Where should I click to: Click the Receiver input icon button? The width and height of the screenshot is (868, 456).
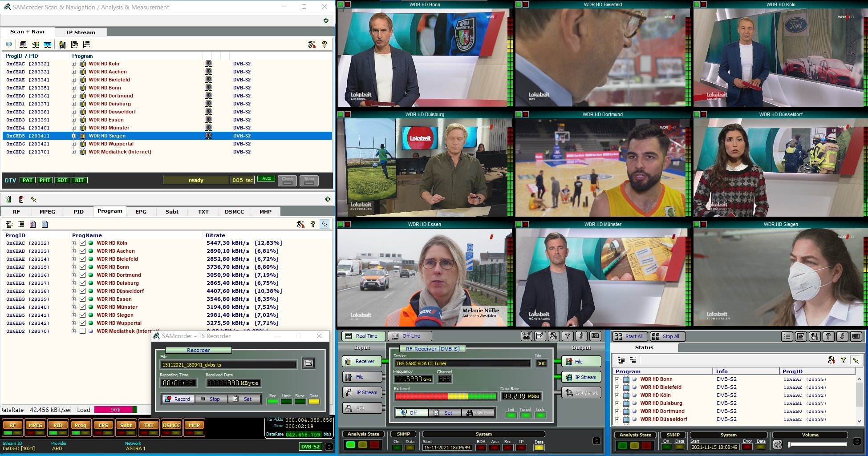[x=362, y=361]
